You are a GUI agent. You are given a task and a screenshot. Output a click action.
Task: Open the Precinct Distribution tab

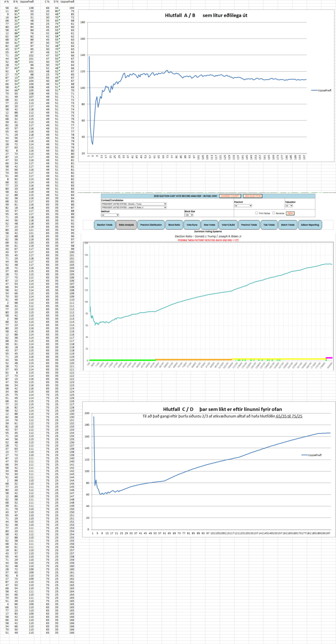151,225
